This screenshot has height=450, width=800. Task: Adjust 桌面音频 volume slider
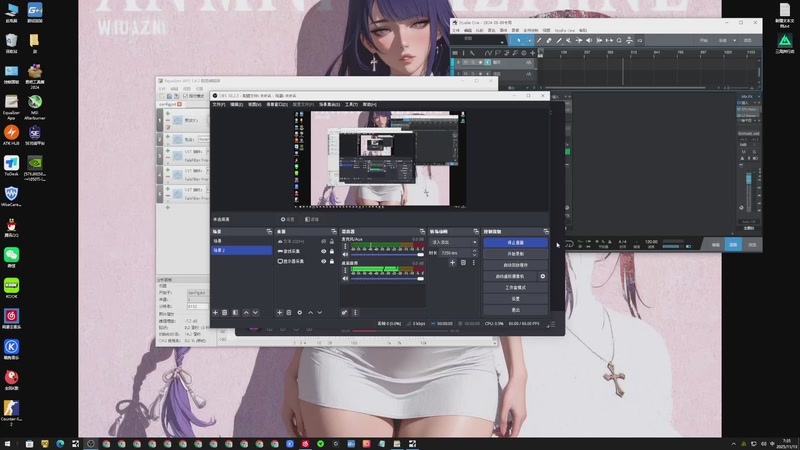click(x=387, y=278)
